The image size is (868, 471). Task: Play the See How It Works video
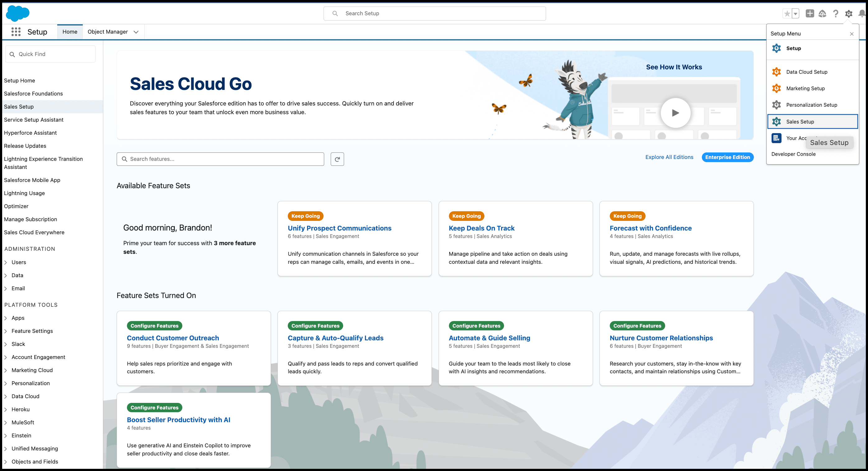coord(675,113)
